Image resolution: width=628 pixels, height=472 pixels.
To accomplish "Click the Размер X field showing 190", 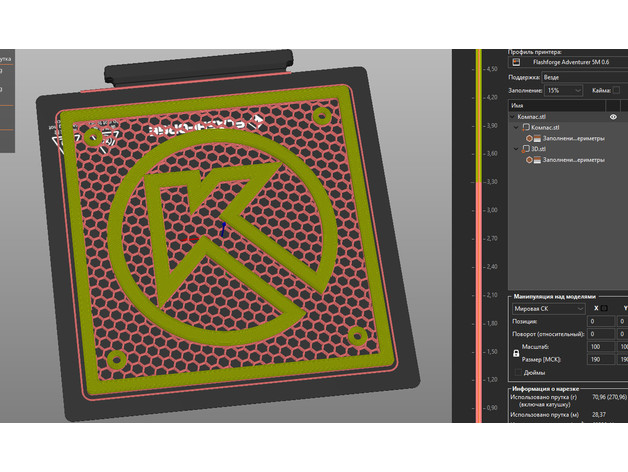I will coord(602,358).
